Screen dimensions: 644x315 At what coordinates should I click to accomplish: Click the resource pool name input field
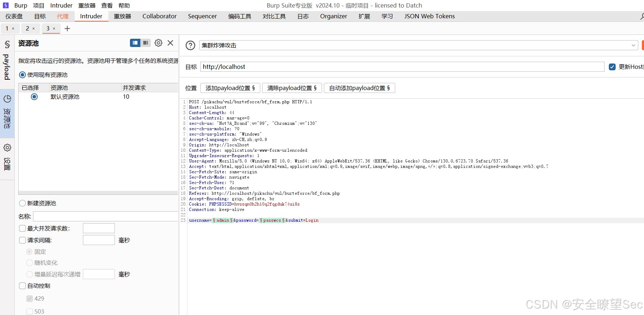[x=106, y=216]
